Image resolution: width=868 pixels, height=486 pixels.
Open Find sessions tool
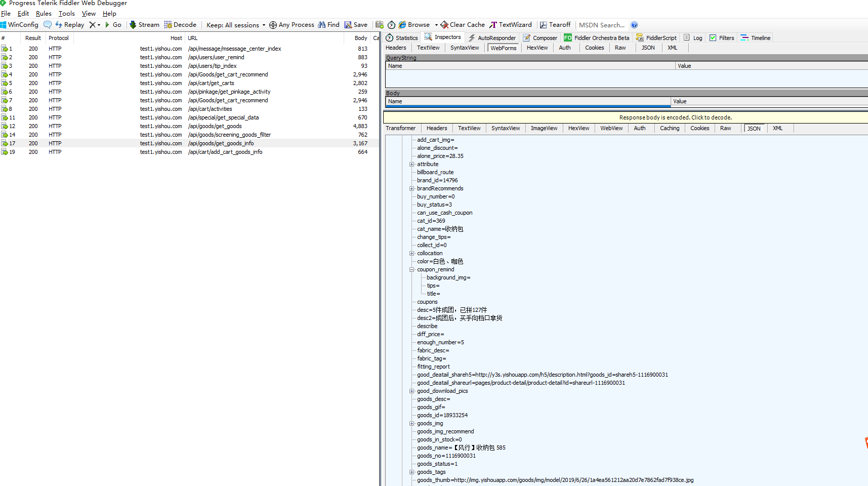[x=329, y=25]
